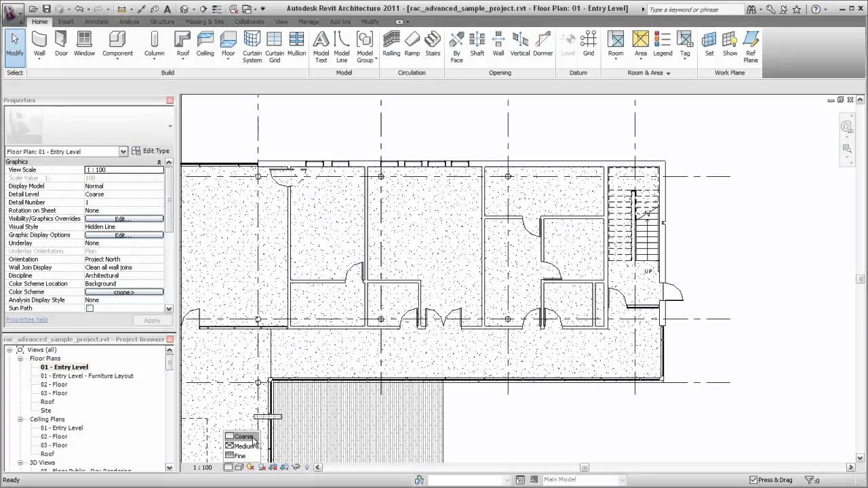The image size is (868, 488).
Task: Collapse the Floor Plans tree node
Action: (21, 359)
